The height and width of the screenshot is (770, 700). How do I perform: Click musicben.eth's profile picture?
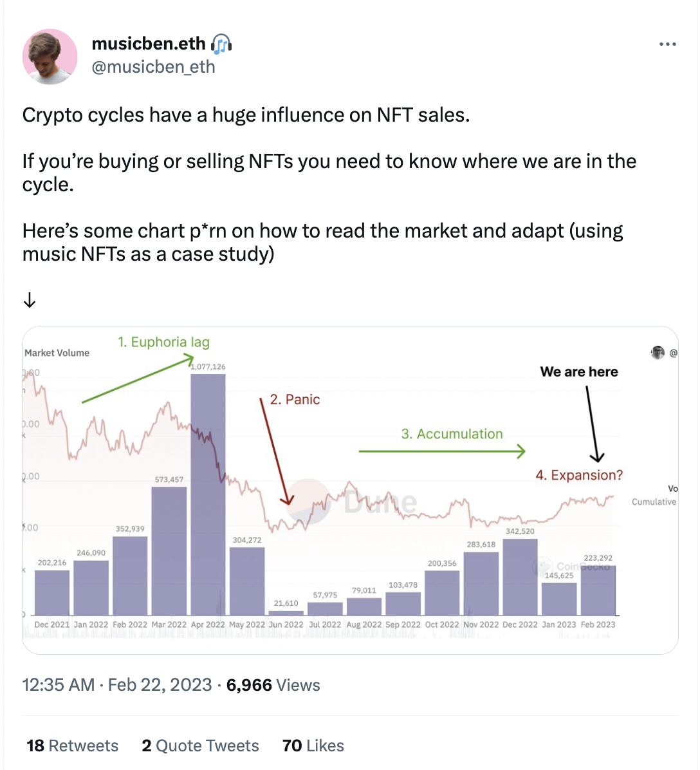tap(50, 56)
